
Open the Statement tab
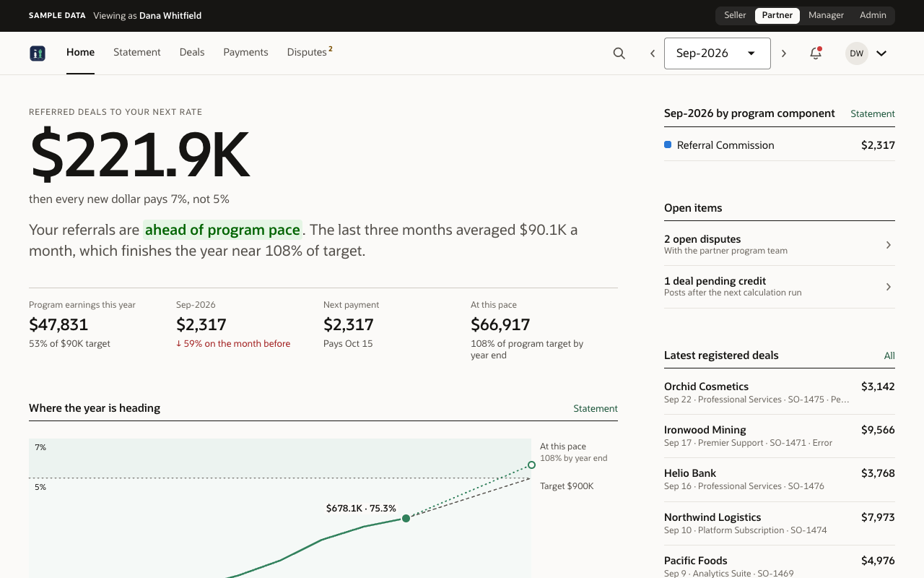tap(137, 52)
